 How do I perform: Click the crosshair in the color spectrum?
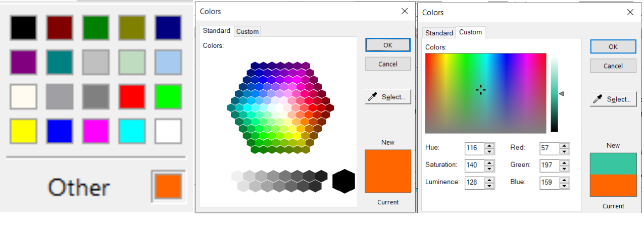tap(480, 90)
